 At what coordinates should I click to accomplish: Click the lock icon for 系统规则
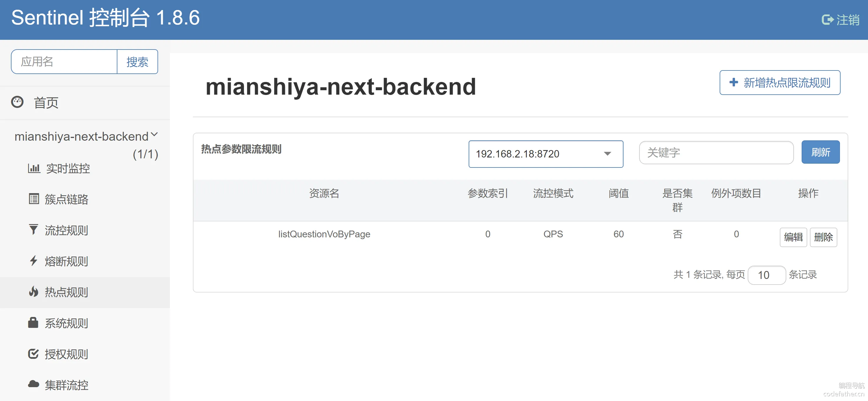(33, 323)
